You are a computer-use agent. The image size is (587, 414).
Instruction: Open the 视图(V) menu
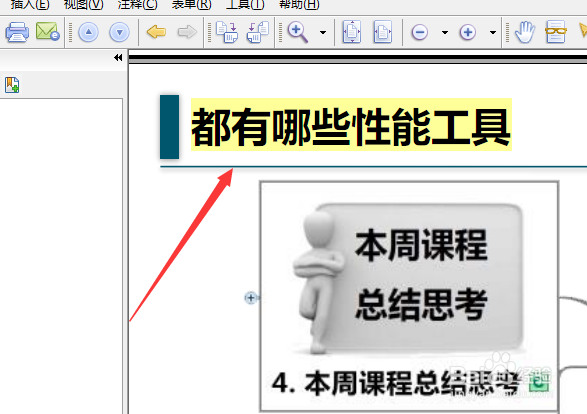[x=83, y=4]
